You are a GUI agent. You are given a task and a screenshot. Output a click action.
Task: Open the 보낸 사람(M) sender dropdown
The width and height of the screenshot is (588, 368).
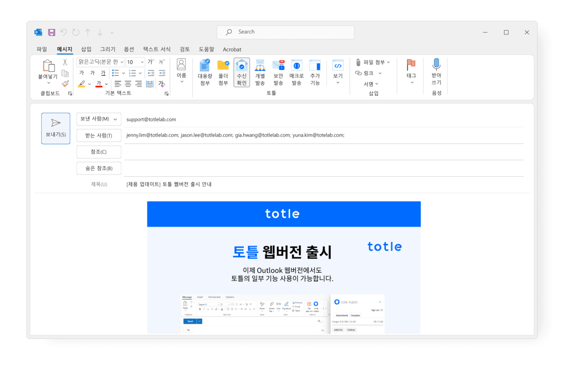(99, 119)
